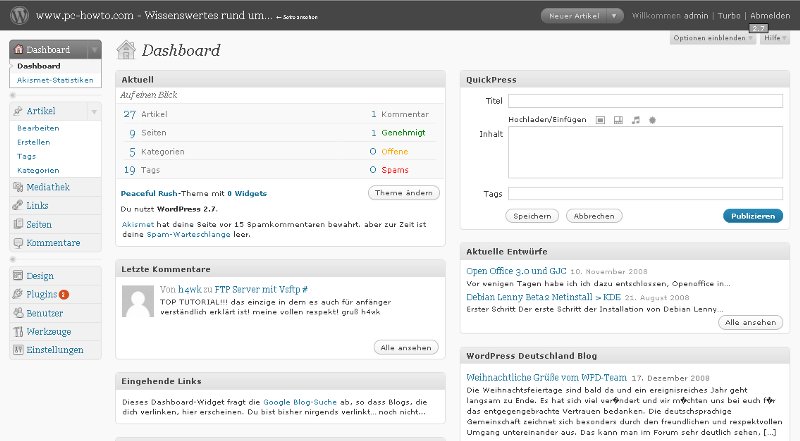Click the Einstellungen settings icon
The width and height of the screenshot is (800, 441).
coord(18,350)
